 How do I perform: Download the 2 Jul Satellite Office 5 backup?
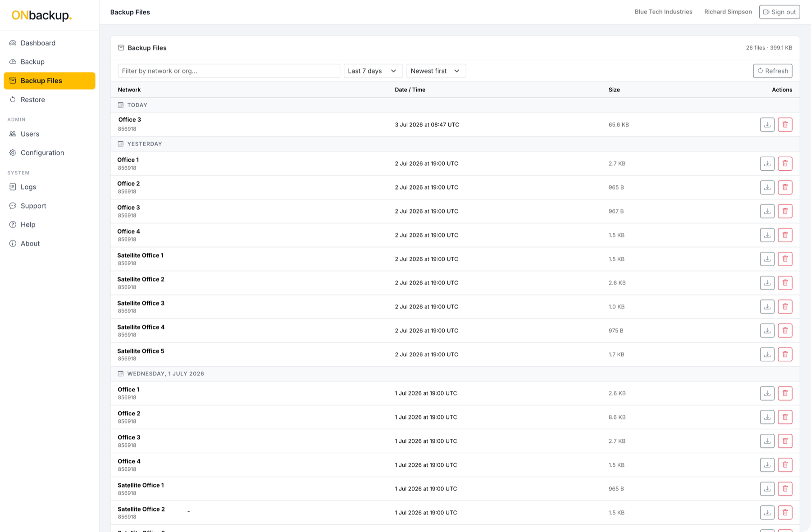tap(767, 355)
